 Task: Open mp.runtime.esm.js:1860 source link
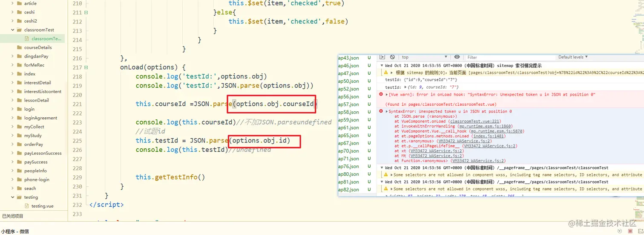(485, 126)
